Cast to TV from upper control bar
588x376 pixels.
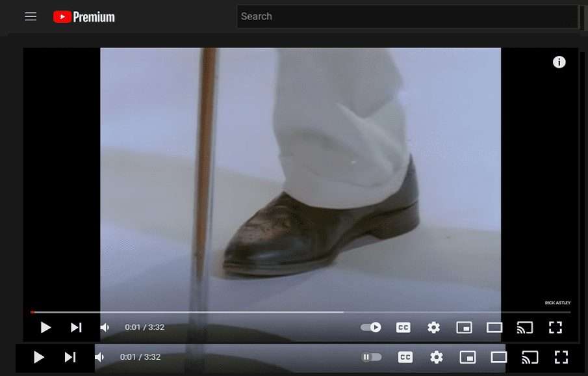[x=524, y=328]
